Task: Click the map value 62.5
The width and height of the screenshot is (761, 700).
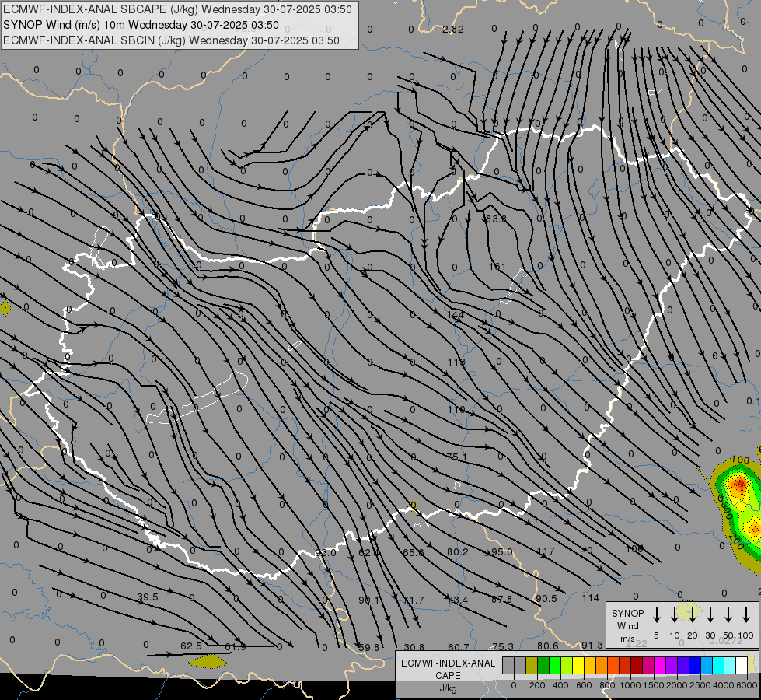Action: tap(190, 646)
